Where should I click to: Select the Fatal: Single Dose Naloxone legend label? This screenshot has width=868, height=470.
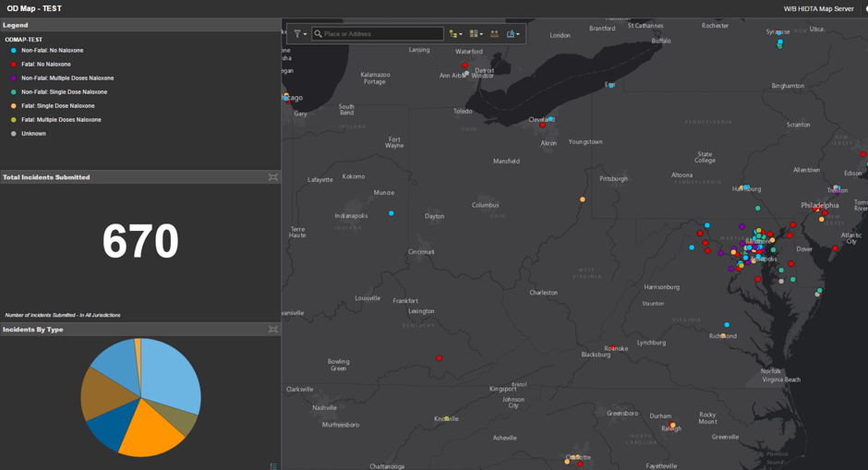[58, 106]
